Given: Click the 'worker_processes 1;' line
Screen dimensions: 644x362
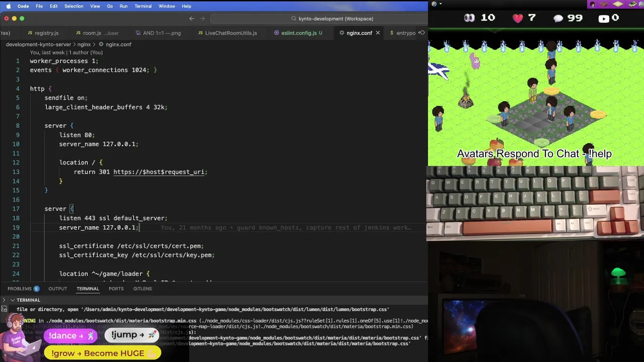Looking at the screenshot, I should (x=64, y=61).
